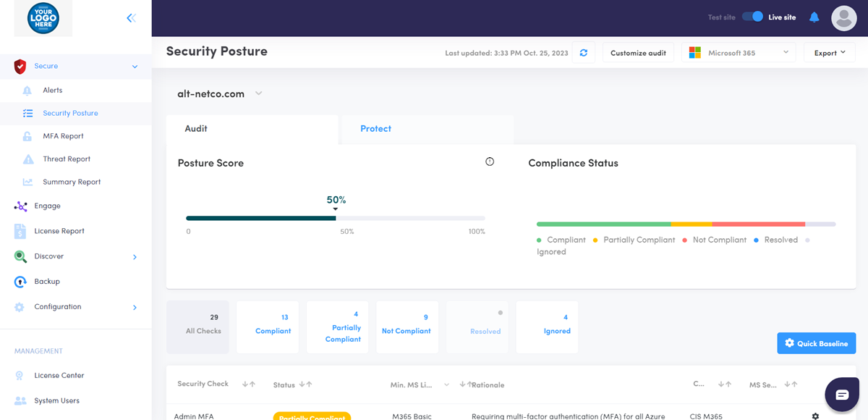
Task: Open the chat support bubble
Action: [842, 395]
